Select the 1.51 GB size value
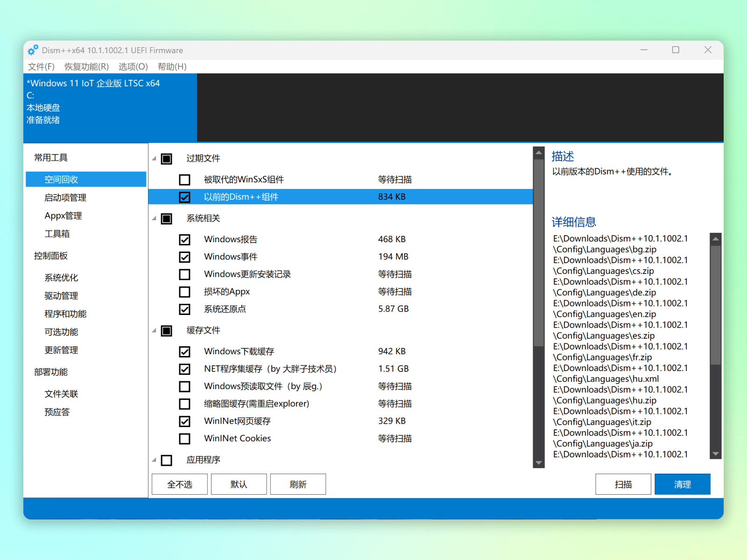Screen dimensions: 747x560 pos(394,369)
